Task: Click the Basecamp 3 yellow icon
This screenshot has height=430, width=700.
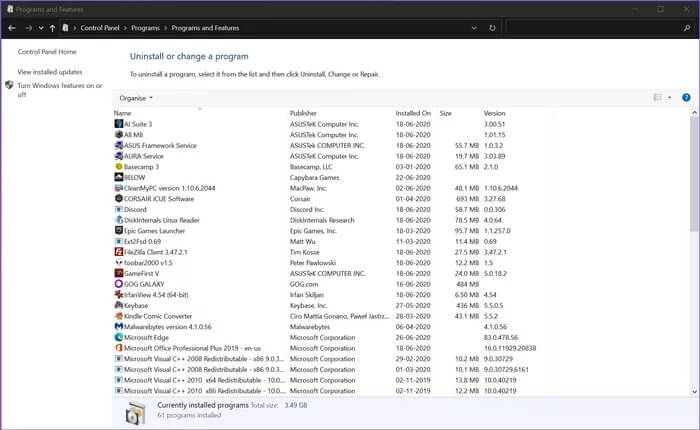Action: click(x=118, y=167)
